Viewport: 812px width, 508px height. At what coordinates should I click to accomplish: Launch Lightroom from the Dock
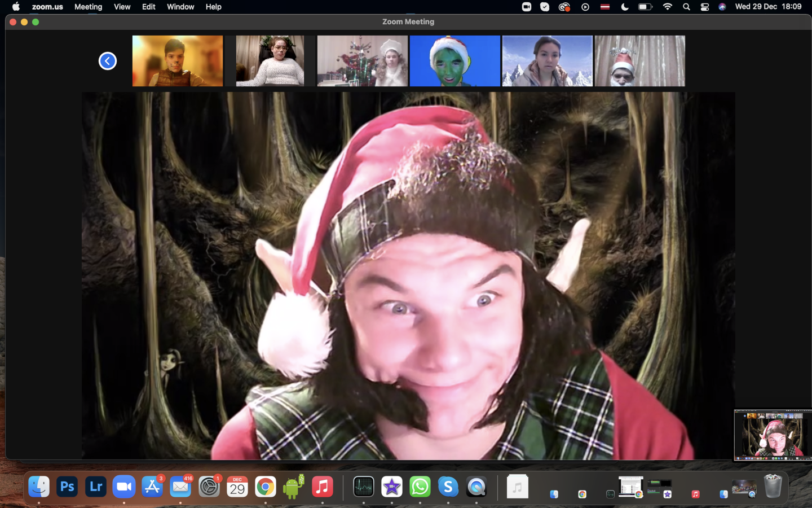click(x=96, y=487)
